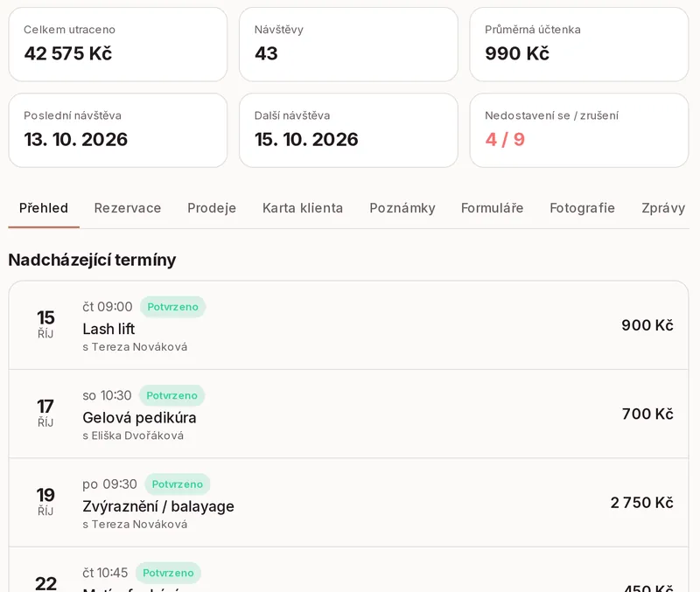The width and height of the screenshot is (700, 592).
Task: Click the Další návštěva 15. 10. 2026 card
Action: coord(348,130)
